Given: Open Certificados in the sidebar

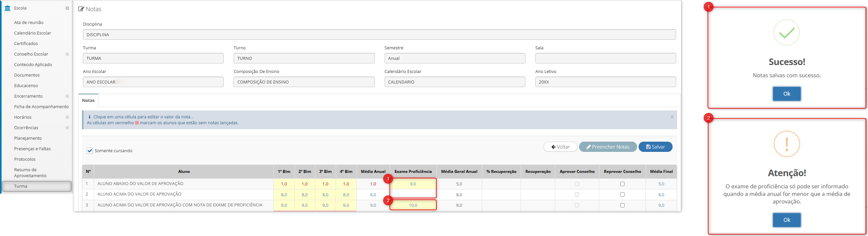Looking at the screenshot, I should (x=26, y=43).
